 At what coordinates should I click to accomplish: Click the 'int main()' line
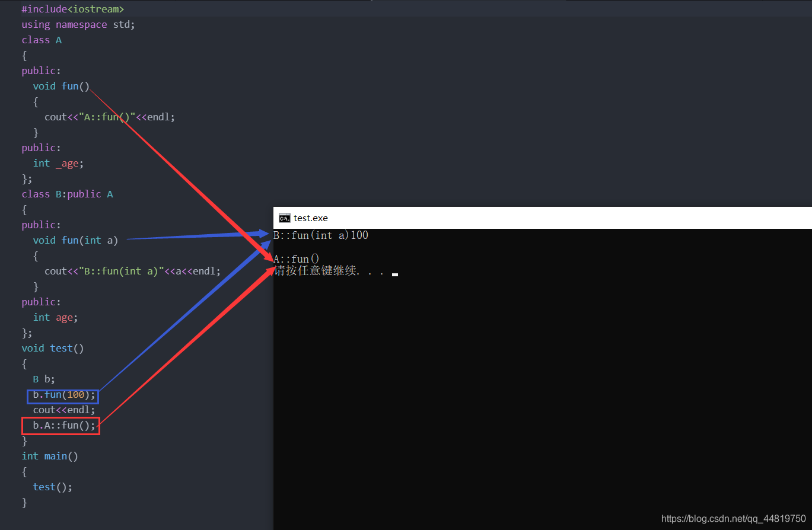[x=50, y=456]
